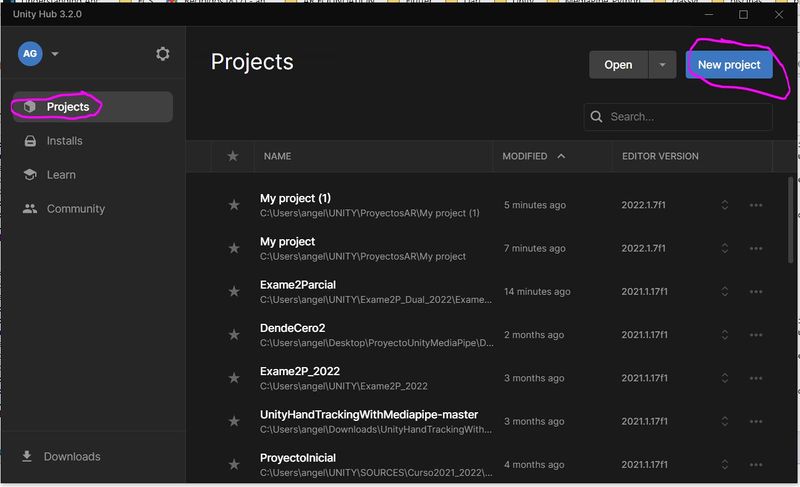This screenshot has height=487, width=800.
Task: Sort projects by EDITOR VERSION column
Action: point(660,156)
